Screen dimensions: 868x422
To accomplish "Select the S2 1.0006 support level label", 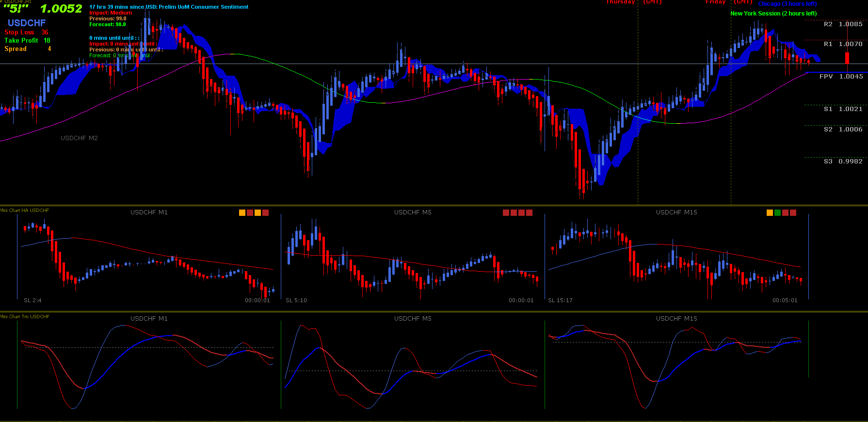I will point(843,130).
